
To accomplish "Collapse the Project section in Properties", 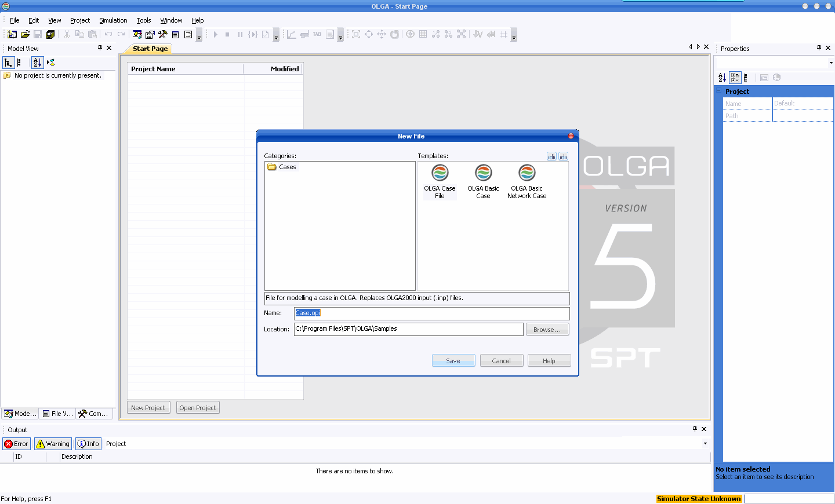I will (x=718, y=91).
